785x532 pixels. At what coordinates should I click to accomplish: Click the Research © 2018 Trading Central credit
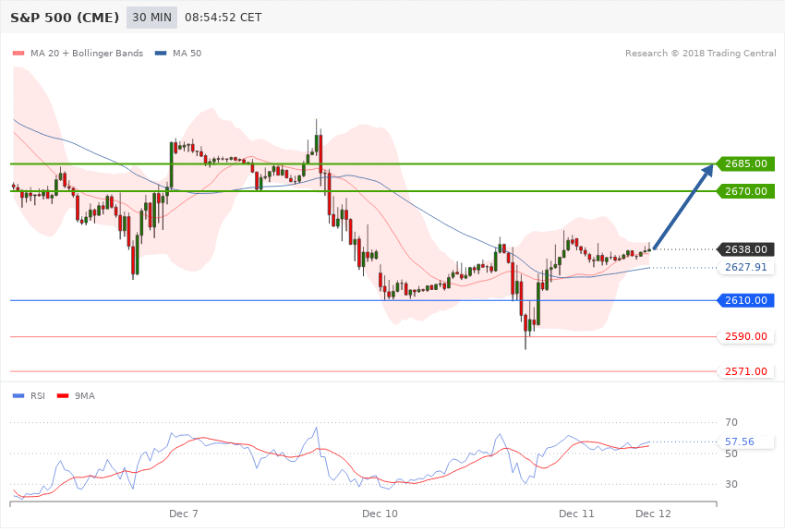click(700, 53)
